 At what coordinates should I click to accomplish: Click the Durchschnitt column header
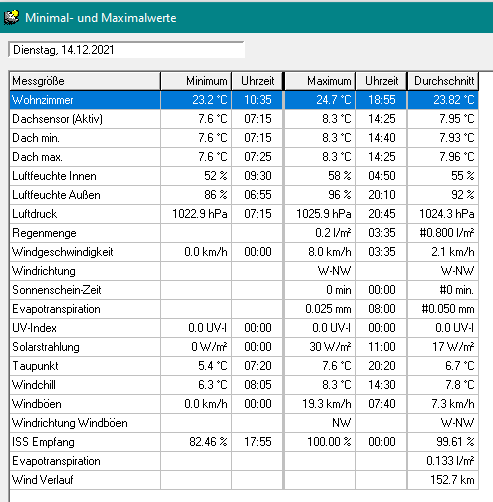(x=443, y=81)
